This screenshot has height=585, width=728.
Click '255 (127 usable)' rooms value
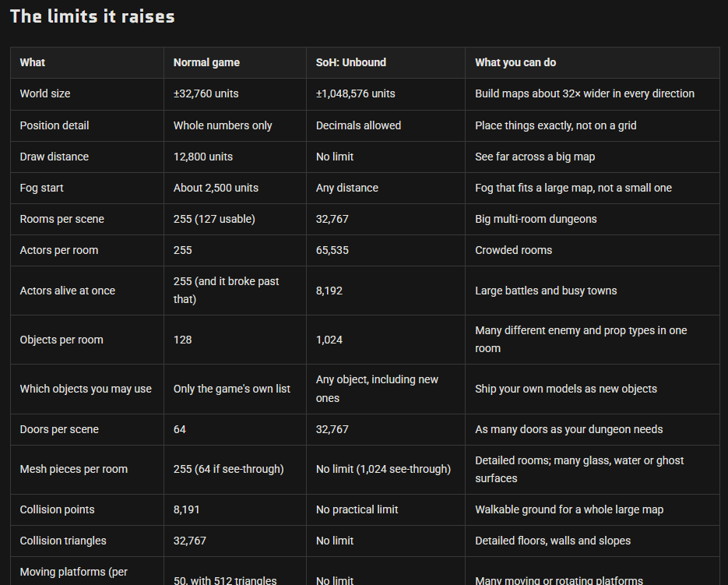tap(214, 219)
